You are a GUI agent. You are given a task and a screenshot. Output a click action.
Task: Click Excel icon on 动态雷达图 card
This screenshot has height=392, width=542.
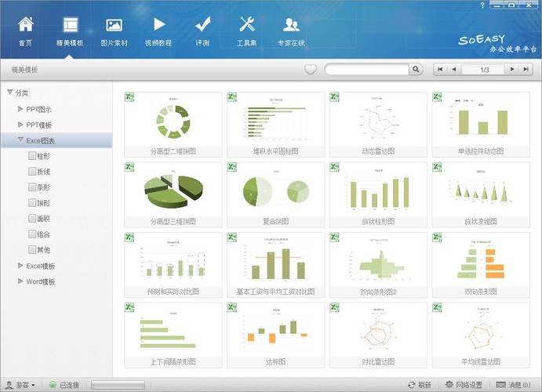tap(335, 96)
